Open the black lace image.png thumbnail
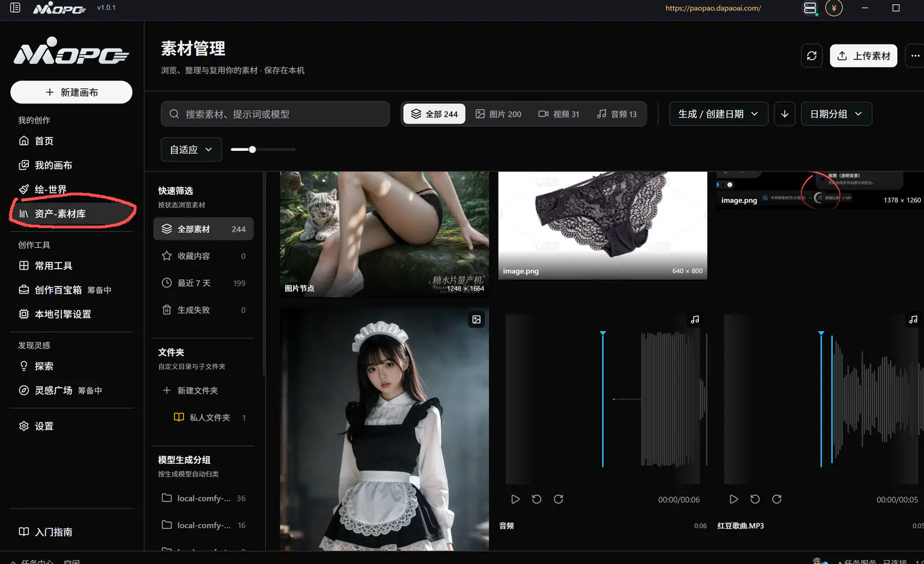924x564 pixels. pos(602,225)
